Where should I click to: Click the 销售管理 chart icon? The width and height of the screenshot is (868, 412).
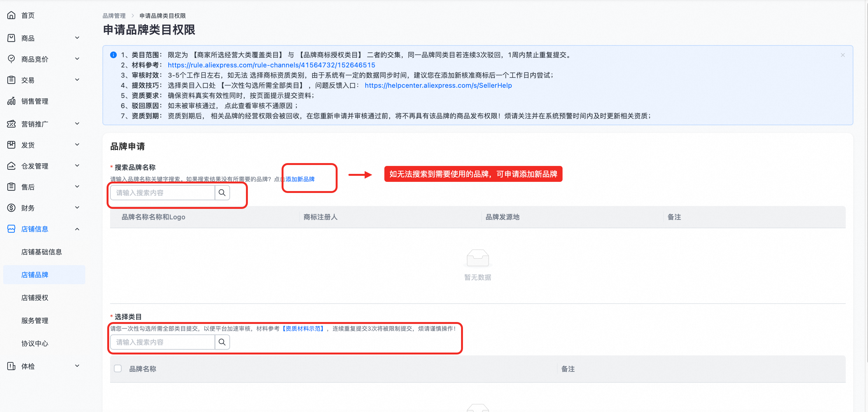tap(11, 101)
